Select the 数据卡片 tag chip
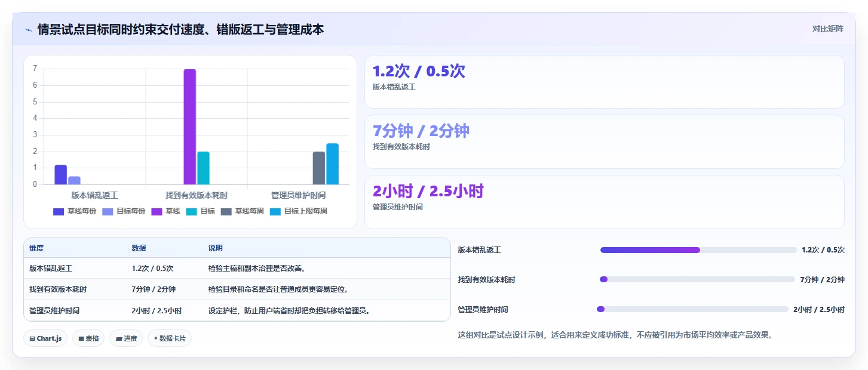Screen dimensions: 868x370 [x=170, y=338]
